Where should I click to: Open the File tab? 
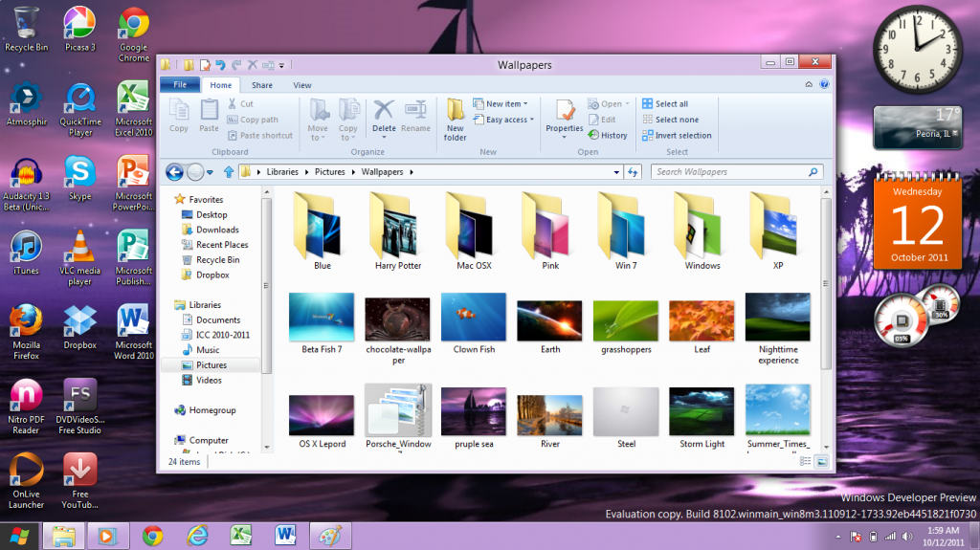click(x=180, y=84)
